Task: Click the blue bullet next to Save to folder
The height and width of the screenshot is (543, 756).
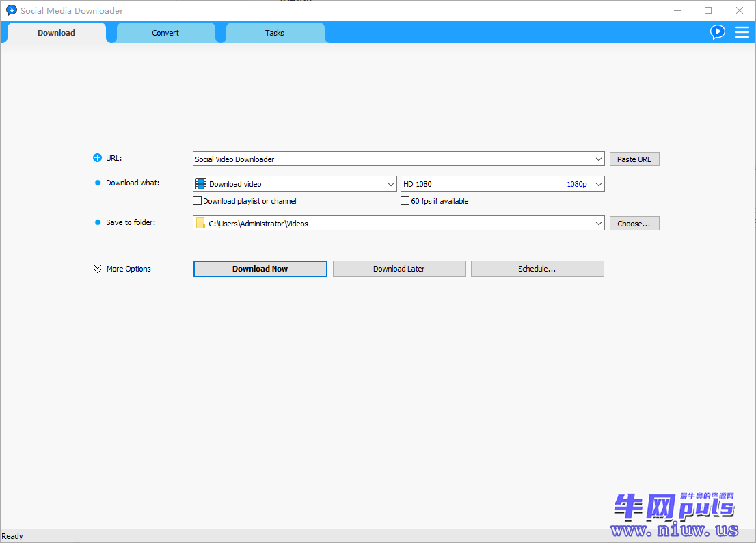Action: (x=98, y=222)
